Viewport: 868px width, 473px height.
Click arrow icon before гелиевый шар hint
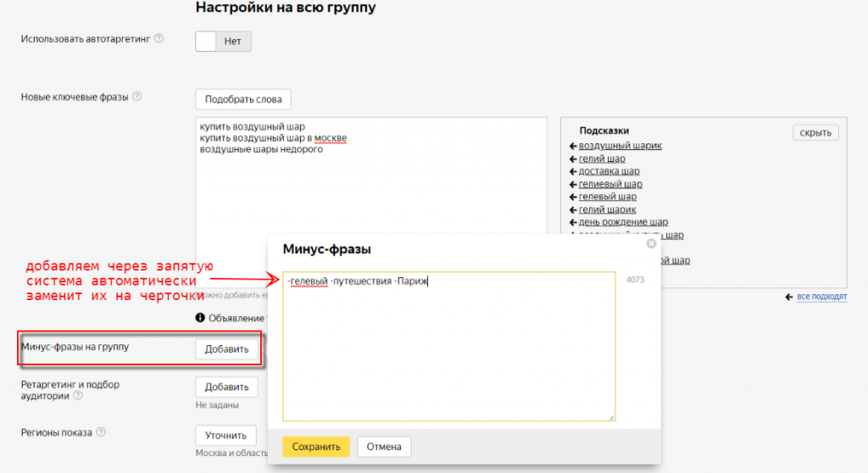tap(573, 184)
